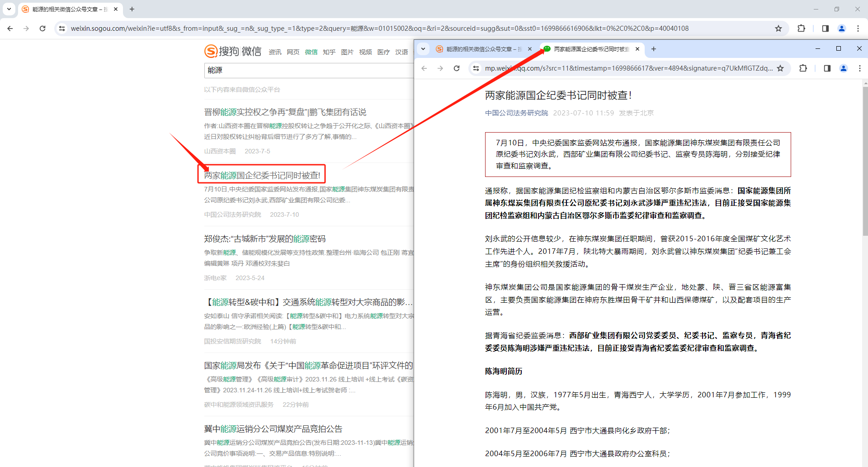Open profile avatar in front window
Viewport: 868px width, 467px height.
844,68
